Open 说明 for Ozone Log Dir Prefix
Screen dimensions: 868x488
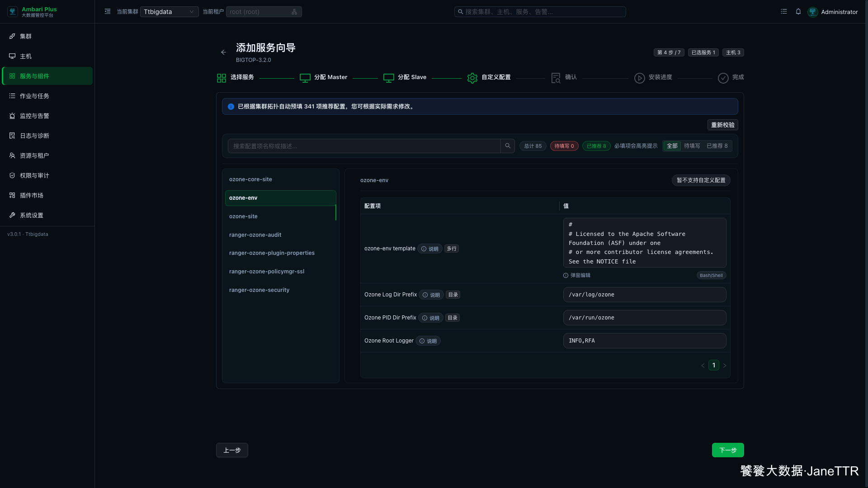[431, 295]
